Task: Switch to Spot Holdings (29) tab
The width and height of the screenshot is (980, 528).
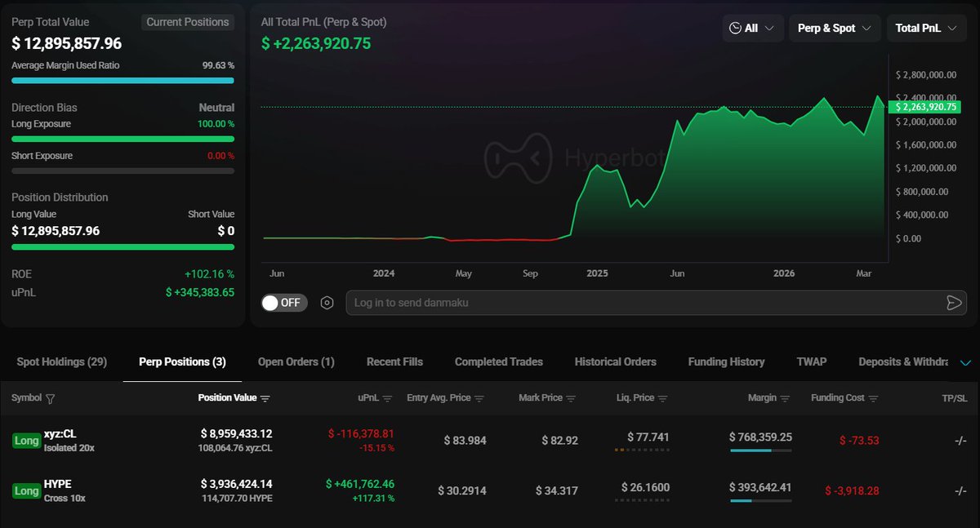Action: tap(62, 362)
